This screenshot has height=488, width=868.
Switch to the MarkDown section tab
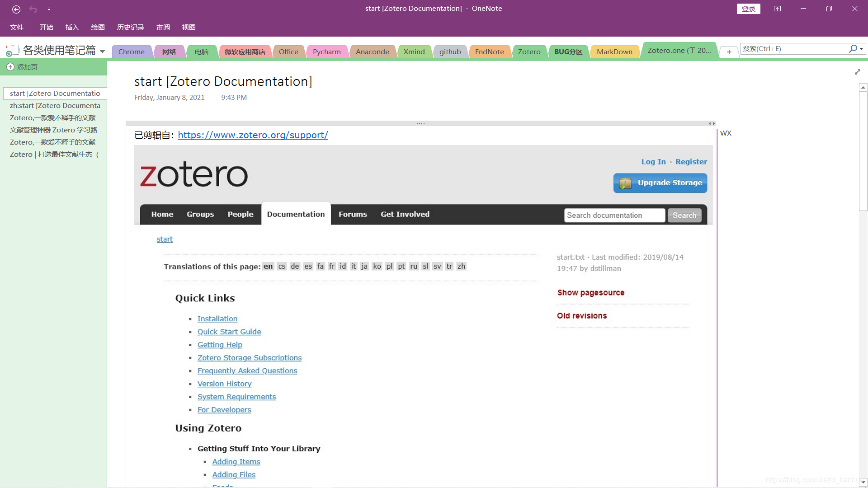(614, 52)
